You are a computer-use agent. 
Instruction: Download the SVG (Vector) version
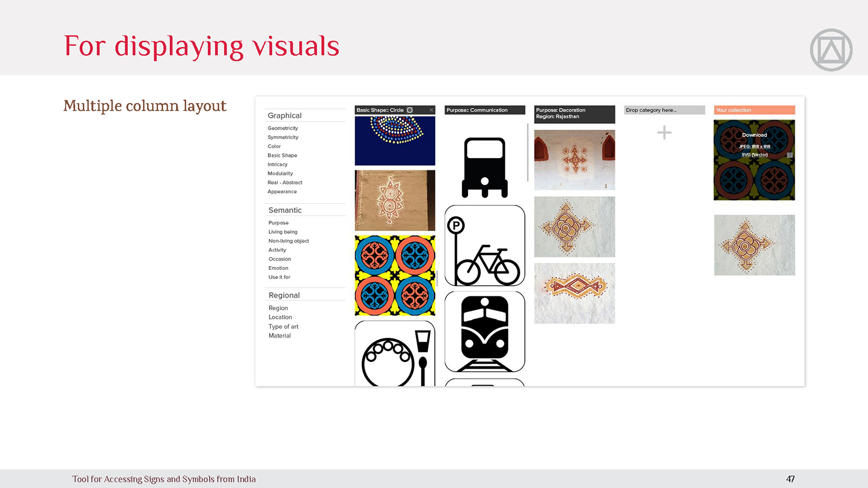[x=755, y=155]
